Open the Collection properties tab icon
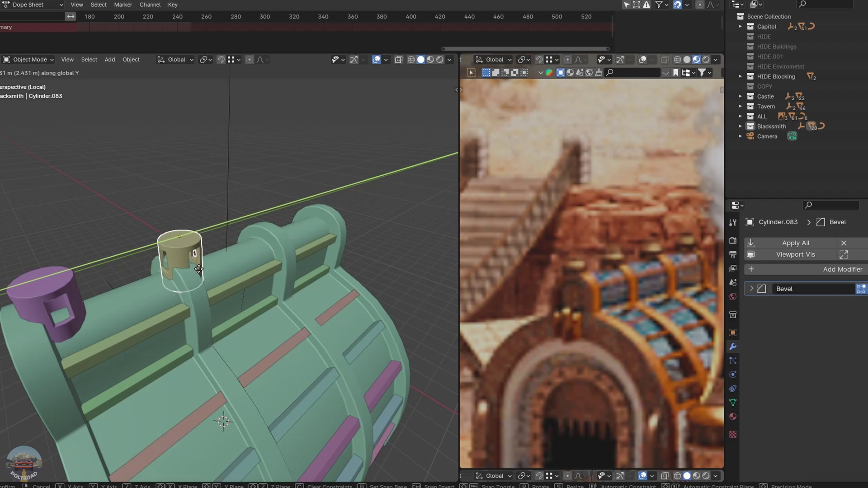Viewport: 868px width, 488px height. tap(733, 314)
